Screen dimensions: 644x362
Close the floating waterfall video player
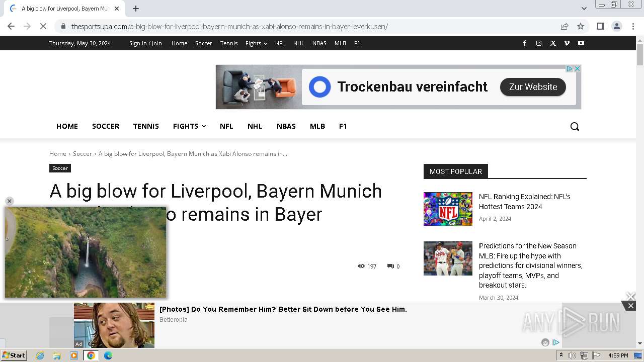[9, 201]
